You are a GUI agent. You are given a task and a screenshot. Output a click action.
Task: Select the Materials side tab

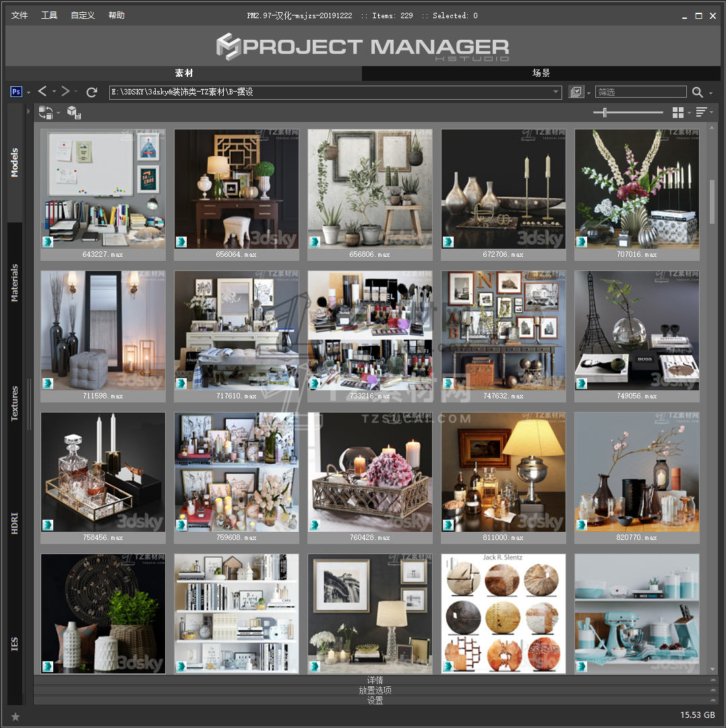[x=15, y=282]
